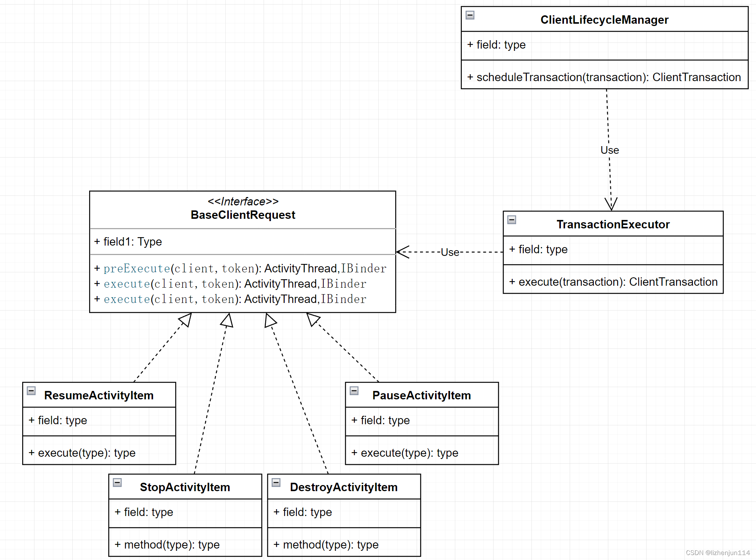Collapse the ResumeActivityItem class box
Viewport: 756px width, 560px height.
(31, 391)
